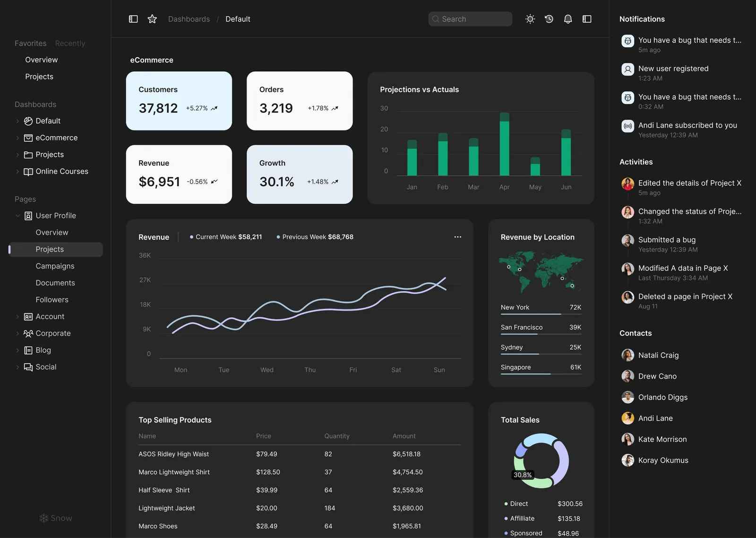This screenshot has height=538, width=756.
Task: Click the Blog icon in the sidebar
Action: tap(27, 350)
